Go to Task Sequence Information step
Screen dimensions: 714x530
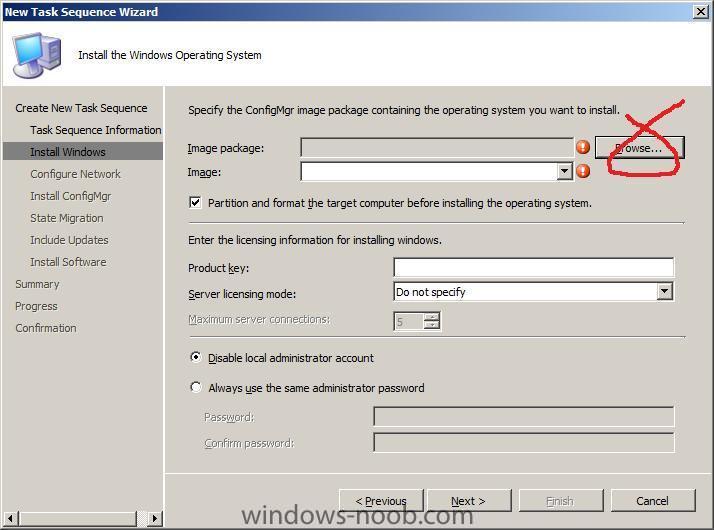(96, 130)
